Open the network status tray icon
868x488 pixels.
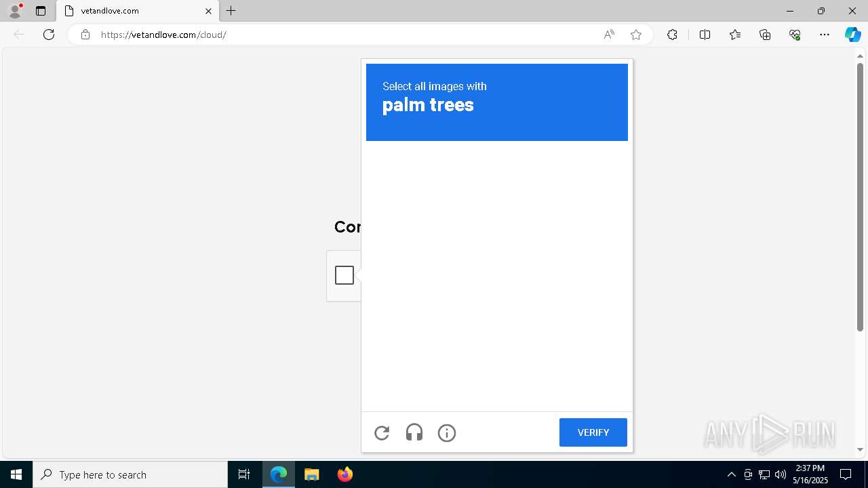pos(764,474)
